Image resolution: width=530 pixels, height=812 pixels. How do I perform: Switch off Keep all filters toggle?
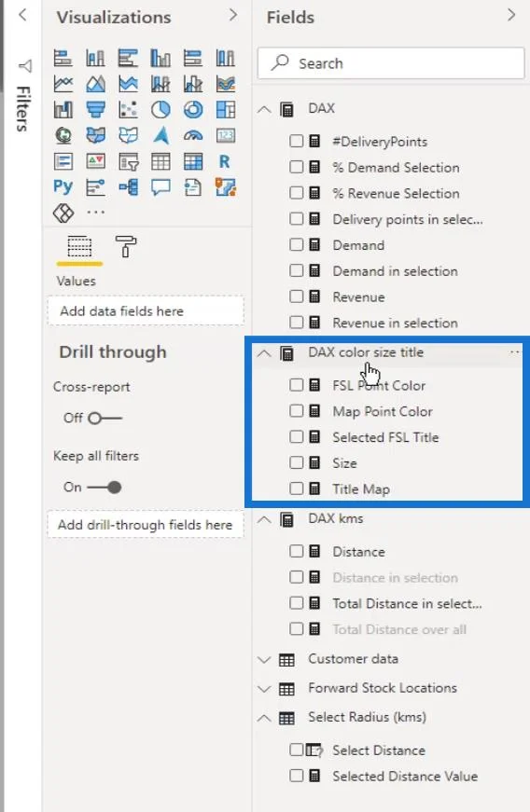105,488
